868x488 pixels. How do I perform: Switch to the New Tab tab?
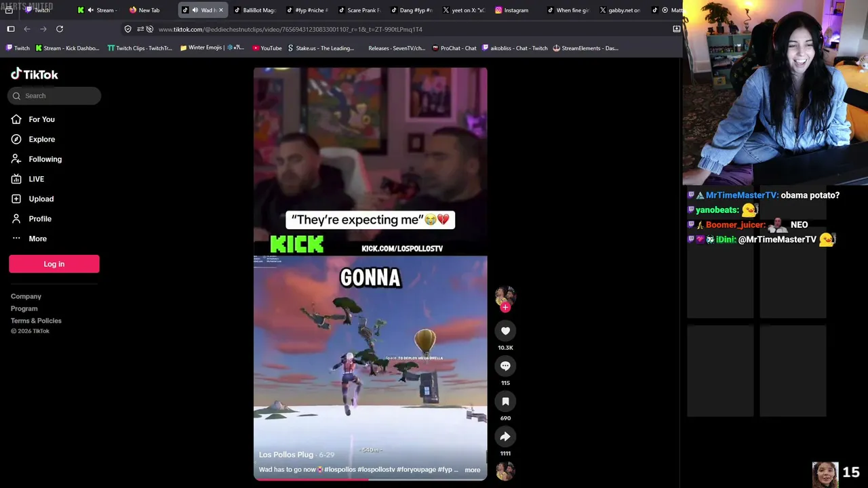click(149, 10)
